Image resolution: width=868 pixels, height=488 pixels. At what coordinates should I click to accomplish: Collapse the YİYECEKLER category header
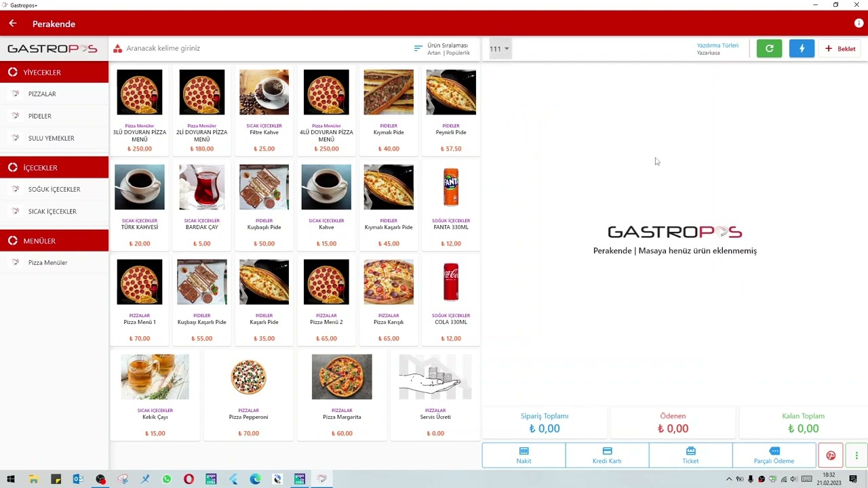click(x=54, y=72)
